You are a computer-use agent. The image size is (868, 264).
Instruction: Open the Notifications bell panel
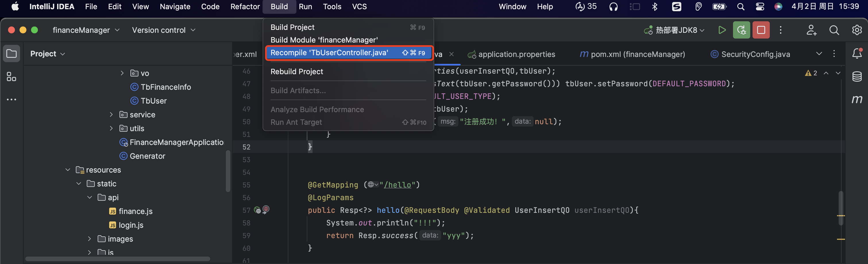(x=857, y=53)
